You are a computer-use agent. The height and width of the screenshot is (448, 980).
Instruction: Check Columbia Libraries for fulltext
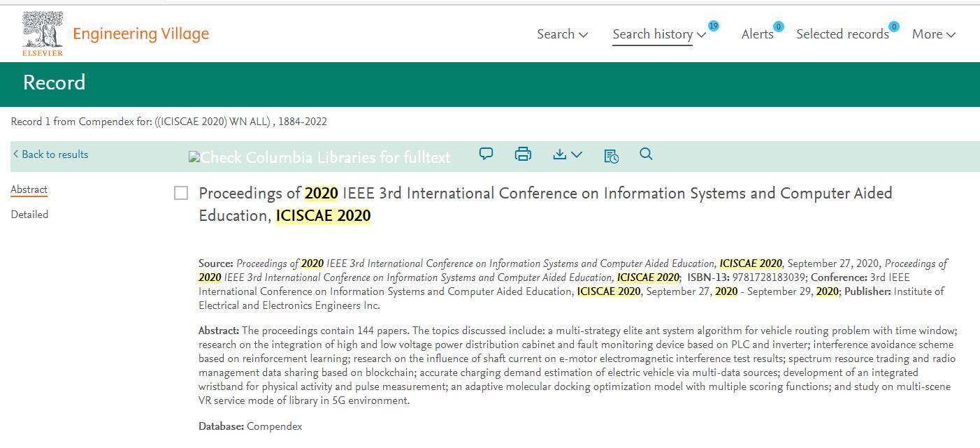[319, 157]
